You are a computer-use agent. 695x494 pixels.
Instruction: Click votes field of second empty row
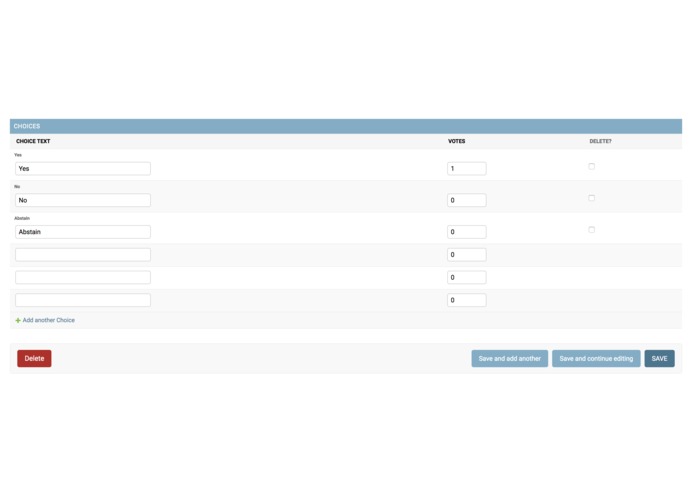point(467,277)
